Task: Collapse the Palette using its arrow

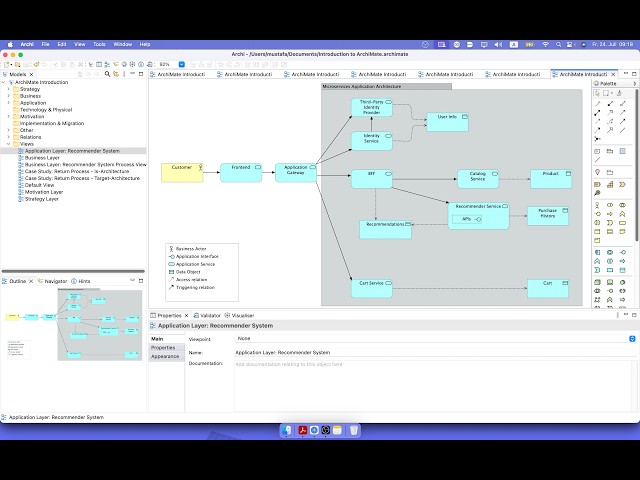Action: 635,83
